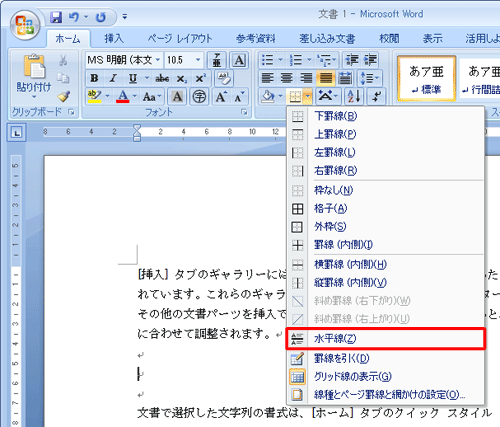Viewport: 500px width, 427px height.
Task: Click the phonetic guide (ruby) icon
Action: tap(217, 60)
